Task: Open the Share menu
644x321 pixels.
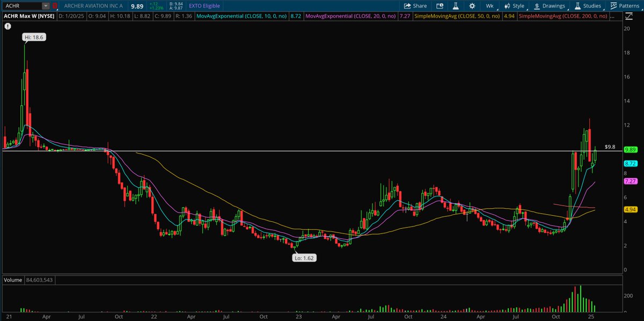Action: [x=415, y=6]
